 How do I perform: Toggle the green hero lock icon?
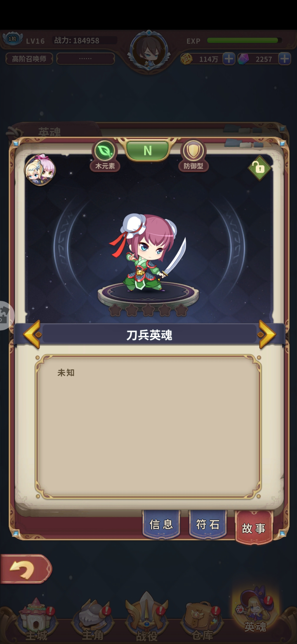pos(260,168)
